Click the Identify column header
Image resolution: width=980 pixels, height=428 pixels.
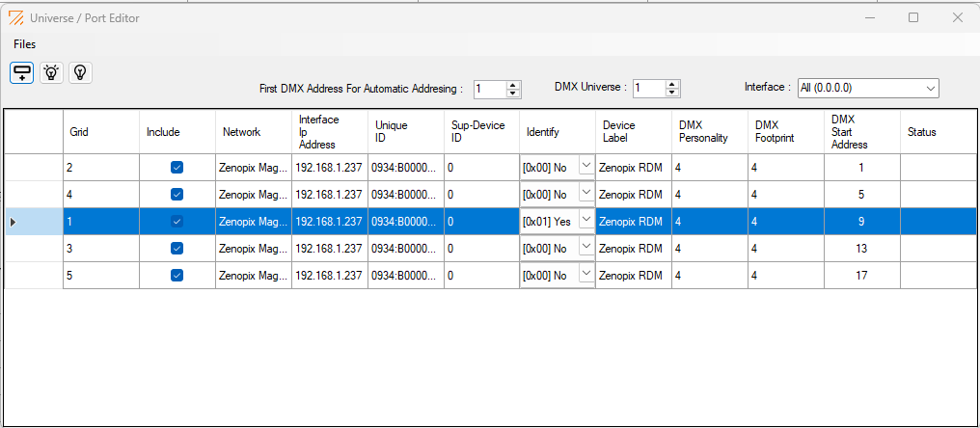[558, 132]
